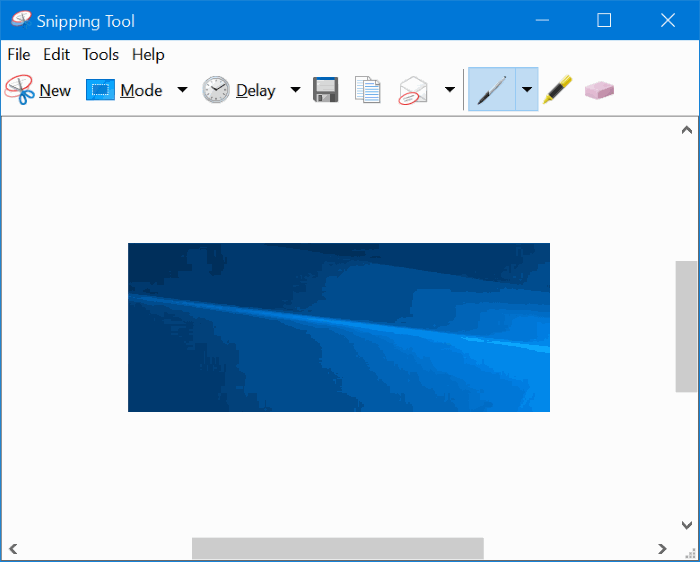
Task: Click the vertical scrollbar up arrow
Action: pyautogui.click(x=687, y=130)
